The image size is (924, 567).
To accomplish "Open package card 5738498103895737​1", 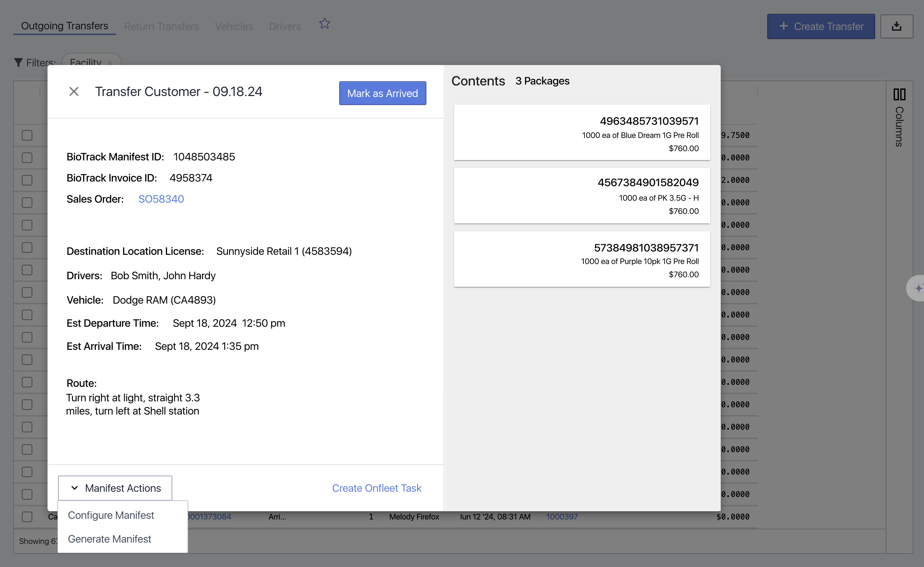I will [x=581, y=259].
